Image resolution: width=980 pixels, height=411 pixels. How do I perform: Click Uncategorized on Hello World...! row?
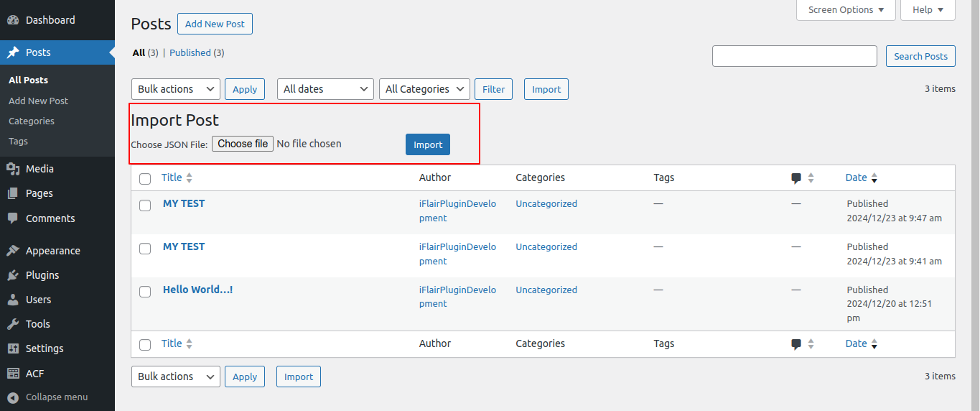pyautogui.click(x=546, y=290)
